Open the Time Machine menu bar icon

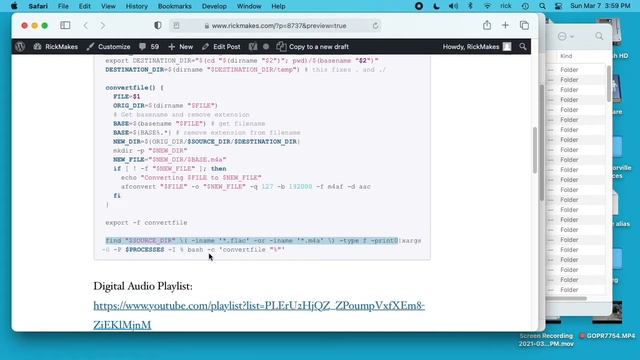pos(525,6)
